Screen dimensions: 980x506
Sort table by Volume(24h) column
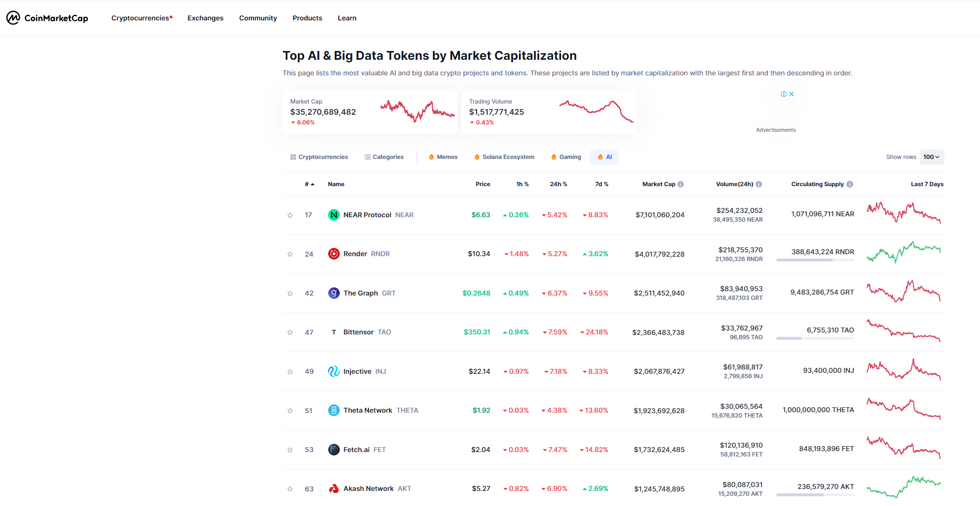[735, 184]
